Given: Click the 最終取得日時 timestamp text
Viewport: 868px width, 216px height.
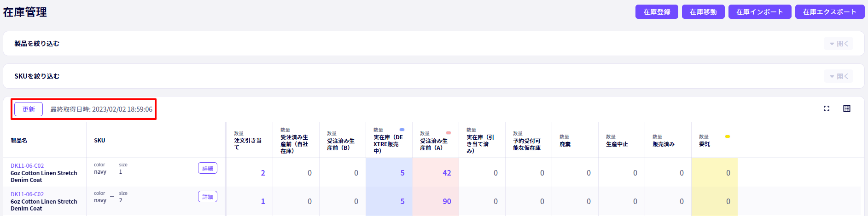Looking at the screenshot, I should [101, 109].
